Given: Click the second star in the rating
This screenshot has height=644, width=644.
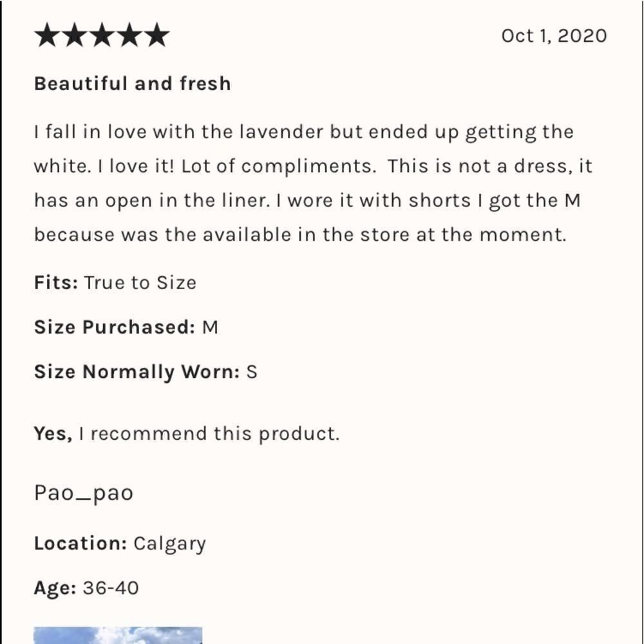Looking at the screenshot, I should [75, 36].
